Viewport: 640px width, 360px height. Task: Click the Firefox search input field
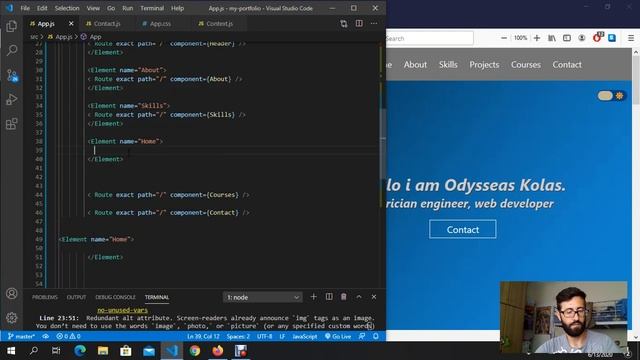tap(430, 38)
